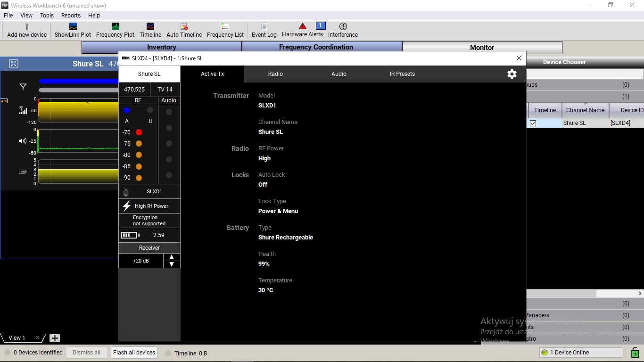Click the RF Power High value
The image size is (644, 362).
coord(264,158)
